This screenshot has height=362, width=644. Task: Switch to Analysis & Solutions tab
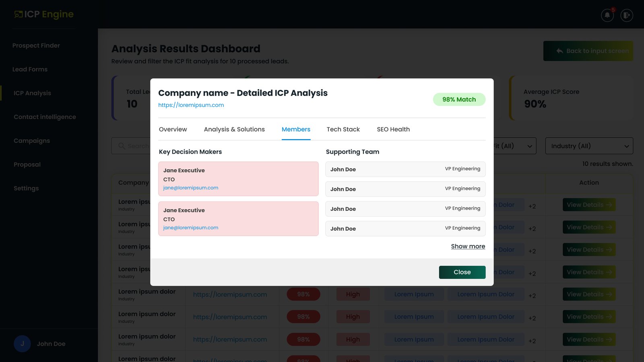(234, 129)
